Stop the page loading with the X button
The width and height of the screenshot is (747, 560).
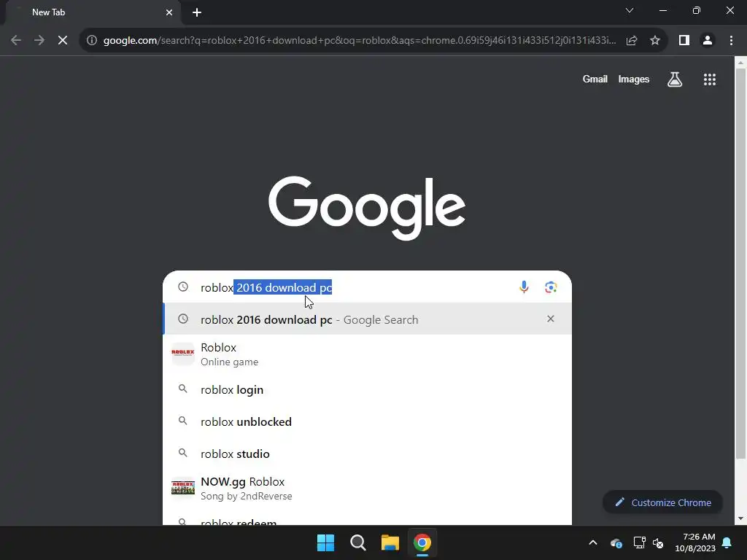[63, 41]
